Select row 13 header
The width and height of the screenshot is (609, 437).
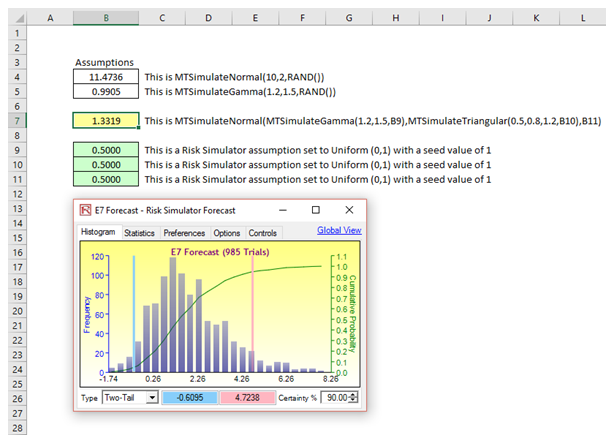click(17, 209)
